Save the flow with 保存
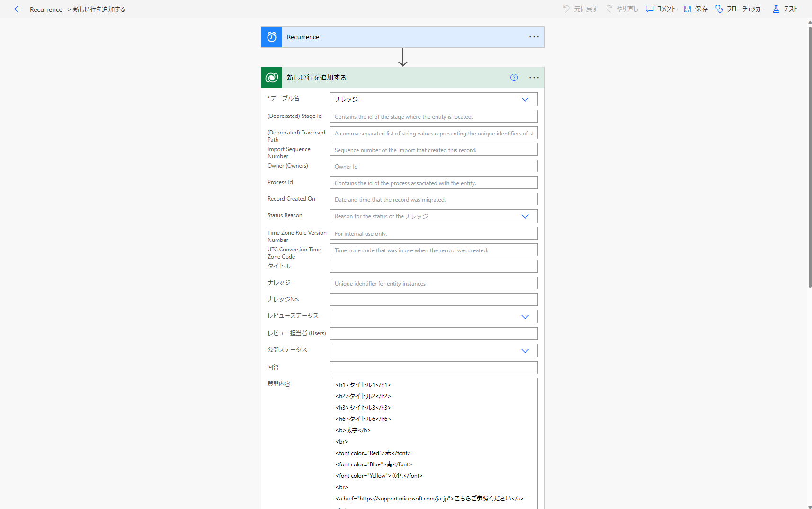The image size is (812, 509). 701,9
